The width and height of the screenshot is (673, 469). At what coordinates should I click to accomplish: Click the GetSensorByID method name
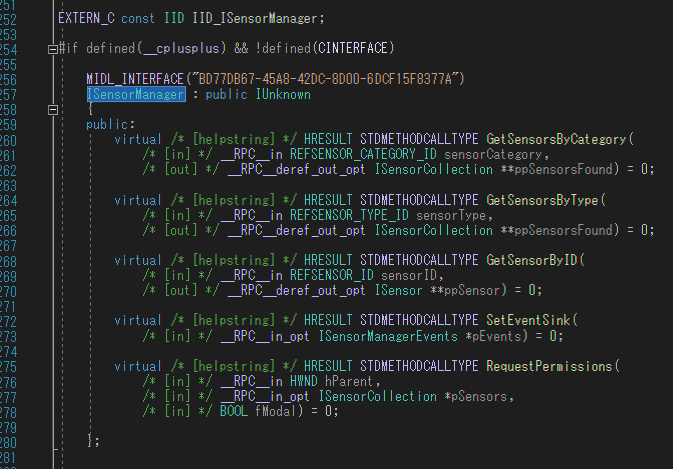pos(532,260)
